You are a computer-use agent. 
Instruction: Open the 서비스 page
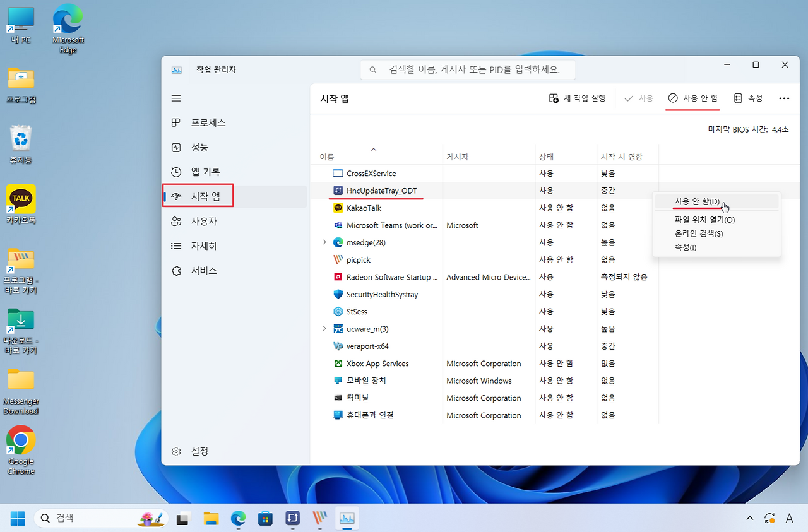[x=235, y=270]
